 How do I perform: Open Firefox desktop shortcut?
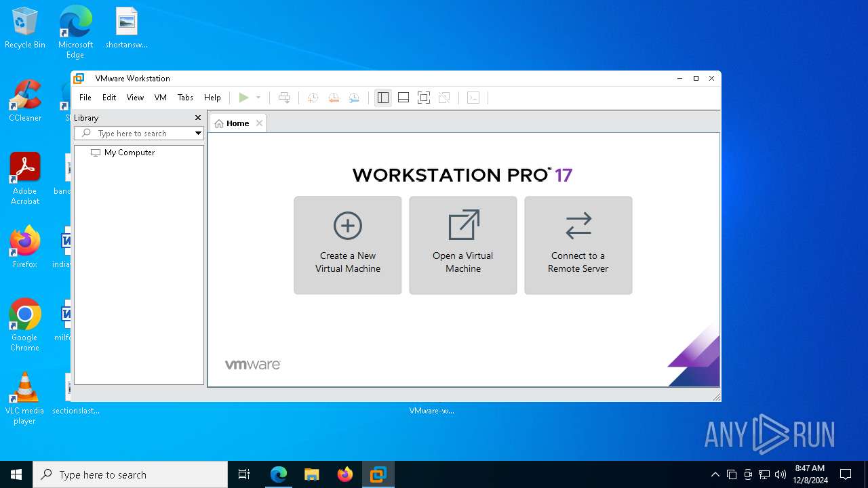point(25,247)
